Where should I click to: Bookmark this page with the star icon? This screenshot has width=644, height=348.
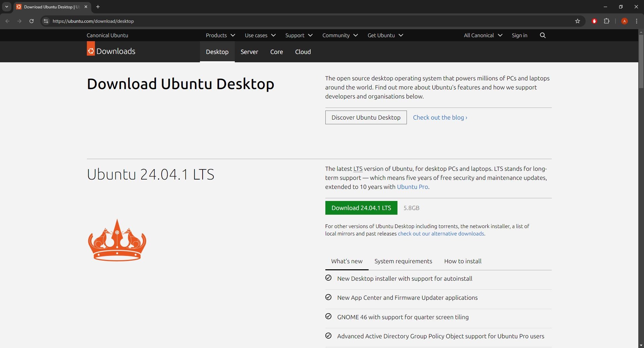point(577,21)
